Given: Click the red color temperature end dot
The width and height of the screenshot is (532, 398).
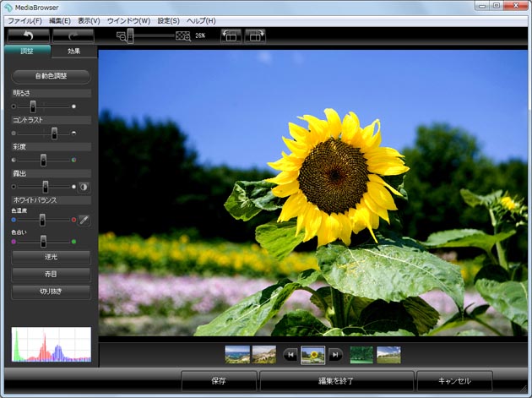Looking at the screenshot, I should pyautogui.click(x=73, y=220).
